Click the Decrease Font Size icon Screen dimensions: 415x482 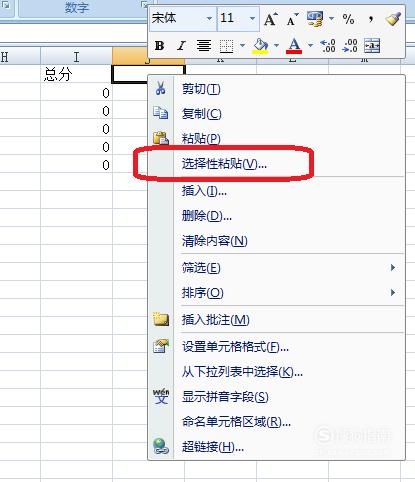292,20
